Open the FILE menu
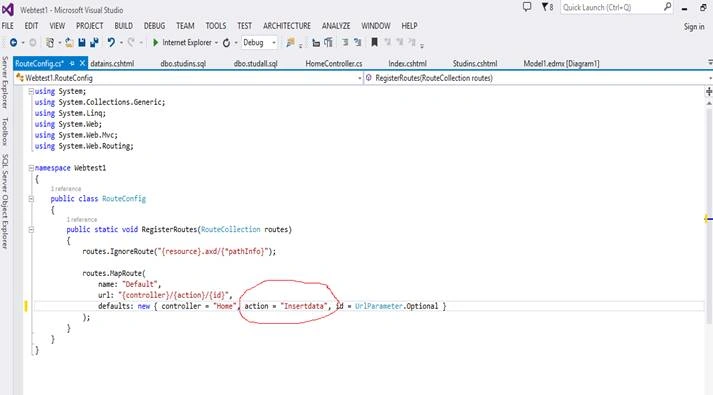Image resolution: width=713 pixels, height=395 pixels. (x=8, y=26)
